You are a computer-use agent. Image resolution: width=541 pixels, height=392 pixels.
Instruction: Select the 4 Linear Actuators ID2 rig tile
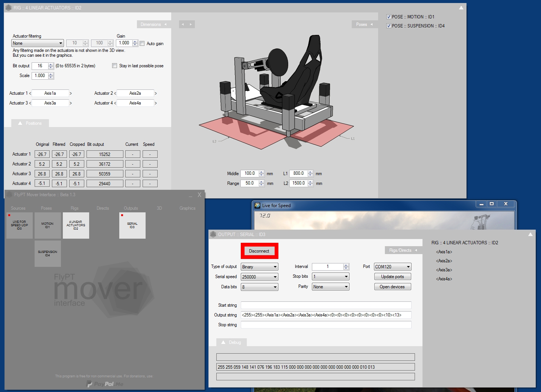coord(76,226)
